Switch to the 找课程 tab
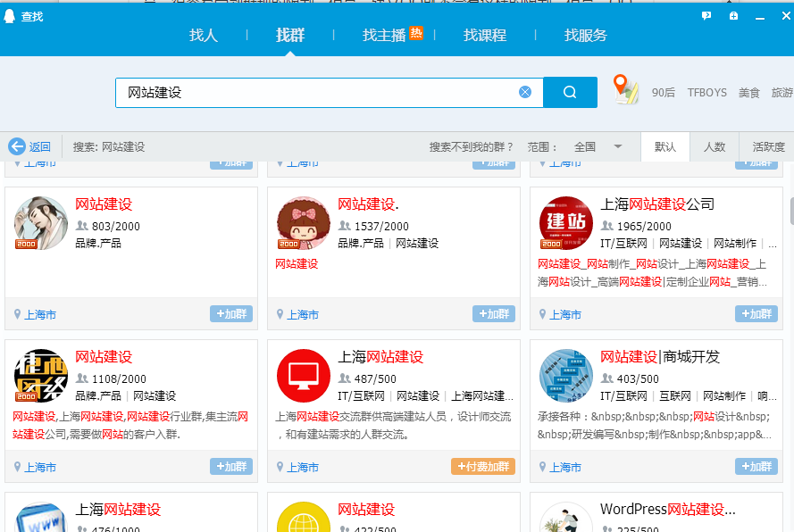794x532 pixels. tap(485, 35)
